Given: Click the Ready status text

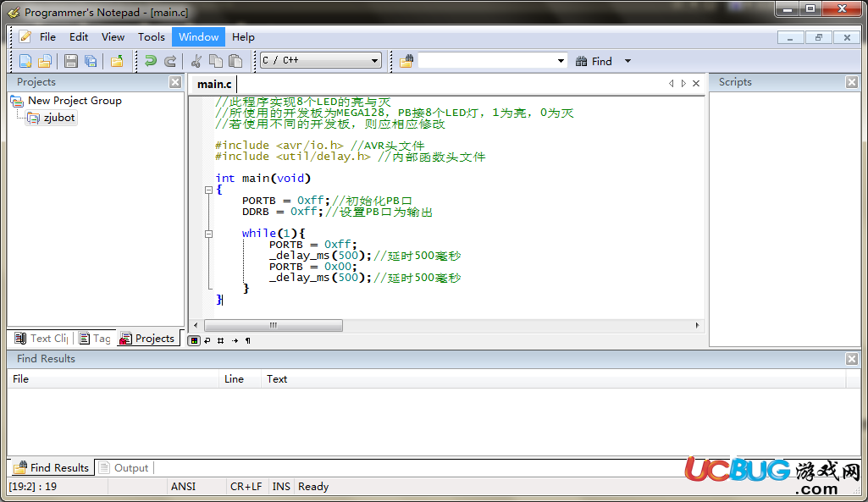Looking at the screenshot, I should tap(313, 487).
